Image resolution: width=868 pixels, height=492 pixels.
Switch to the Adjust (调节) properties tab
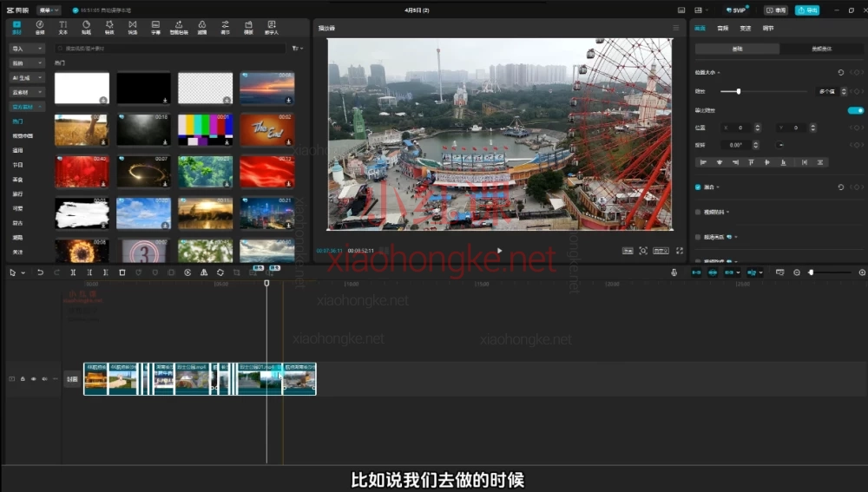tap(768, 29)
